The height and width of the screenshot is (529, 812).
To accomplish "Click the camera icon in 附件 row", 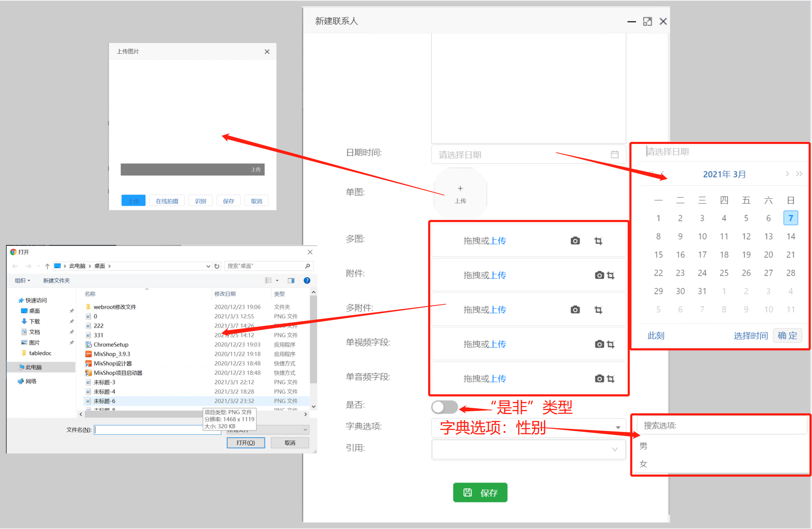I will tap(599, 275).
